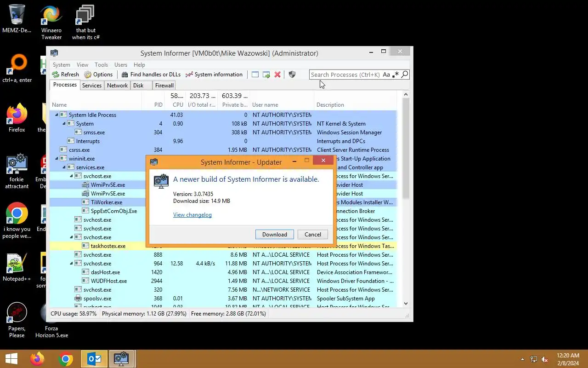
Task: Click Free memory status entry
Action: click(x=228, y=314)
